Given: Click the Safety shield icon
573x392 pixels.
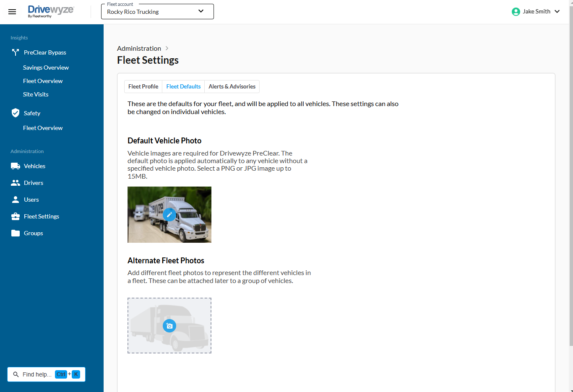Looking at the screenshot, I should (x=16, y=113).
